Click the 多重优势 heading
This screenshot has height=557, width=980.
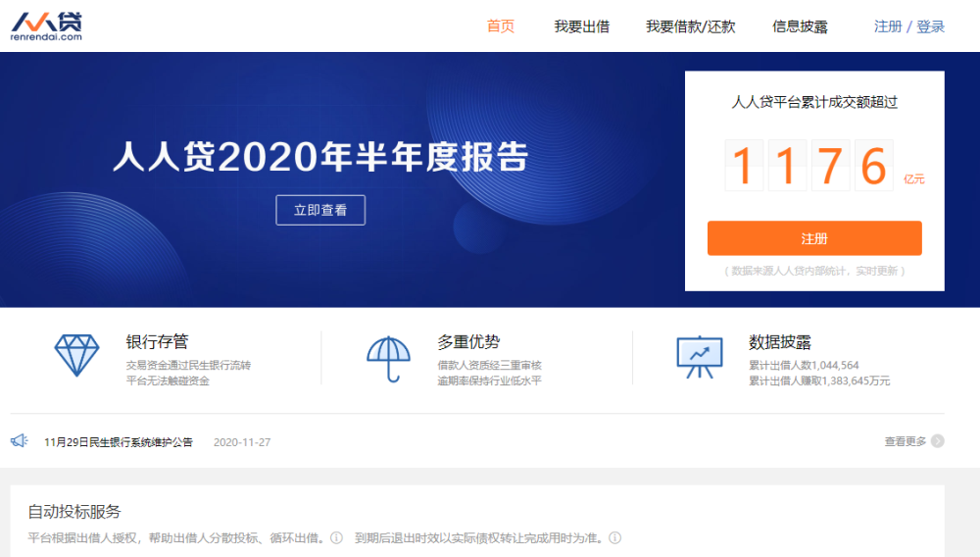click(x=468, y=342)
